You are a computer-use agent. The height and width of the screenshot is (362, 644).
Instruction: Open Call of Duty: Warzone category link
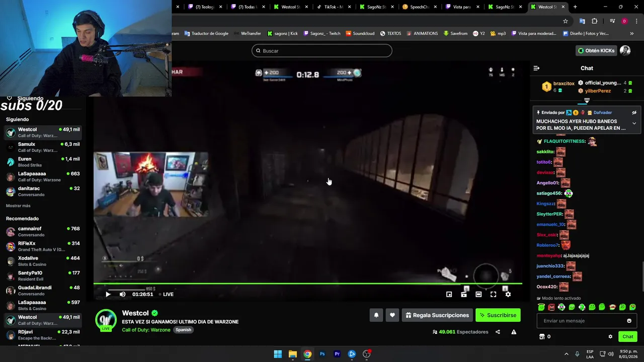pyautogui.click(x=146, y=330)
